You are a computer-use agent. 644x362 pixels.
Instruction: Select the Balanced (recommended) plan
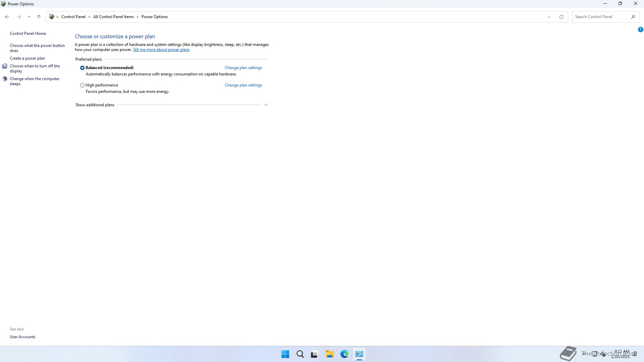tap(82, 68)
